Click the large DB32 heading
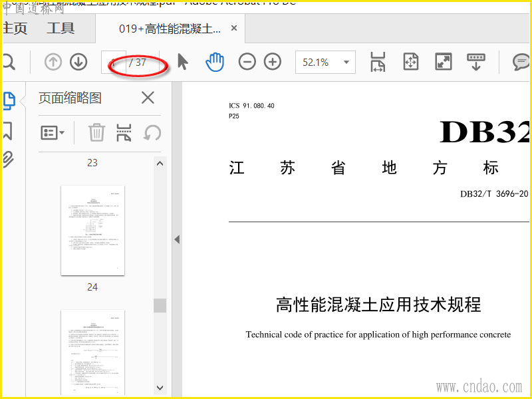Screen dimensions: 532x399 click(x=485, y=132)
